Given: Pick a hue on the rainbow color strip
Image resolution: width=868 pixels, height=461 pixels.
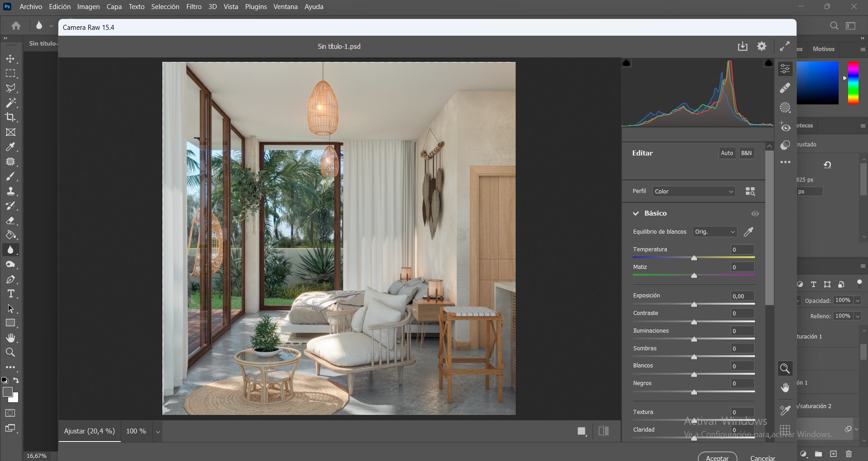Looking at the screenshot, I should (854, 83).
